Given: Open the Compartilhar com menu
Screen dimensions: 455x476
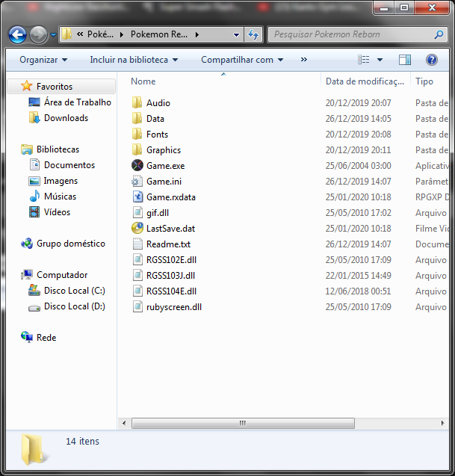Looking at the screenshot, I should (x=242, y=60).
